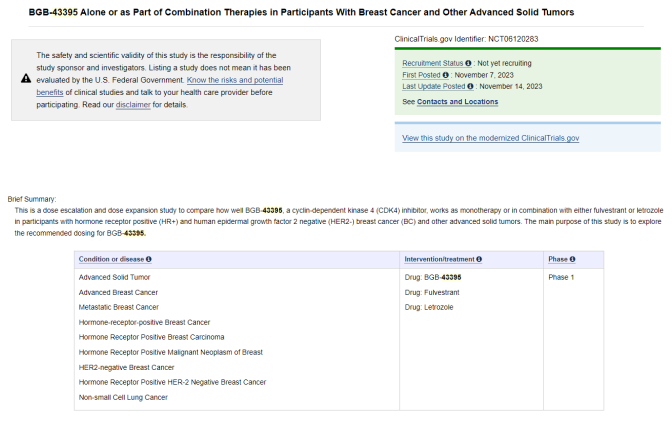Click the info icon next to Recruitment Status
The height and width of the screenshot is (421, 672).
(468, 62)
